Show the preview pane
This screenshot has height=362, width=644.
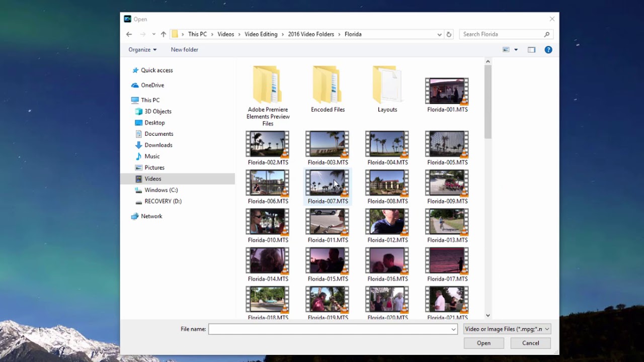531,50
